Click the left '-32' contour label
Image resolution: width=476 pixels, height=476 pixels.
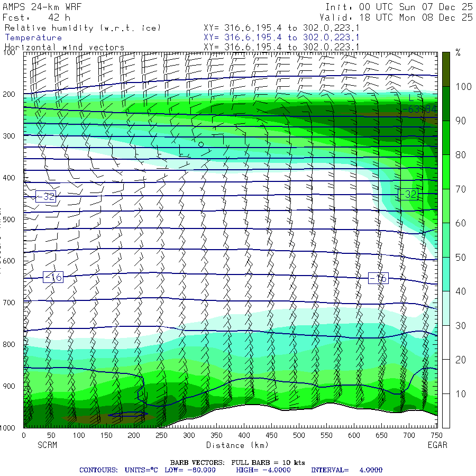46,197
